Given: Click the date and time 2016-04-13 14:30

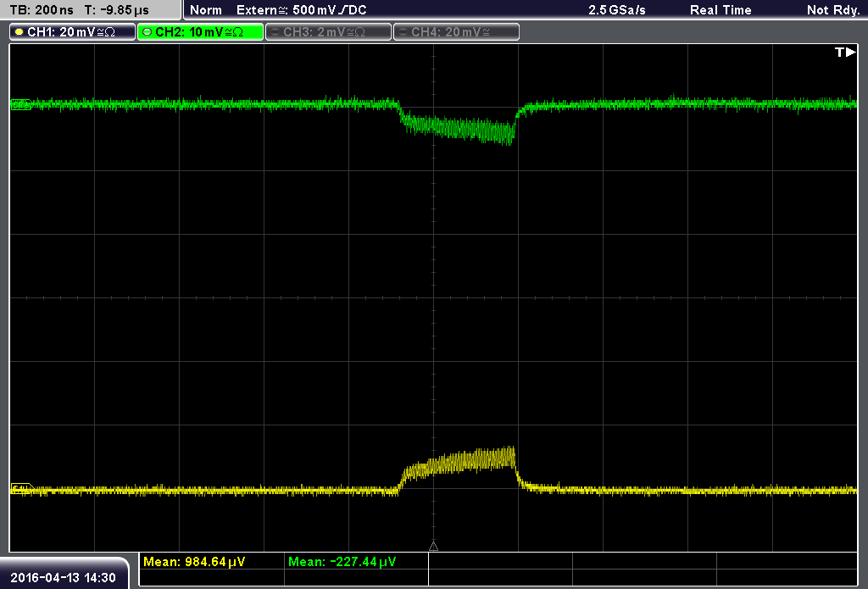Looking at the screenshot, I should coord(63,578).
